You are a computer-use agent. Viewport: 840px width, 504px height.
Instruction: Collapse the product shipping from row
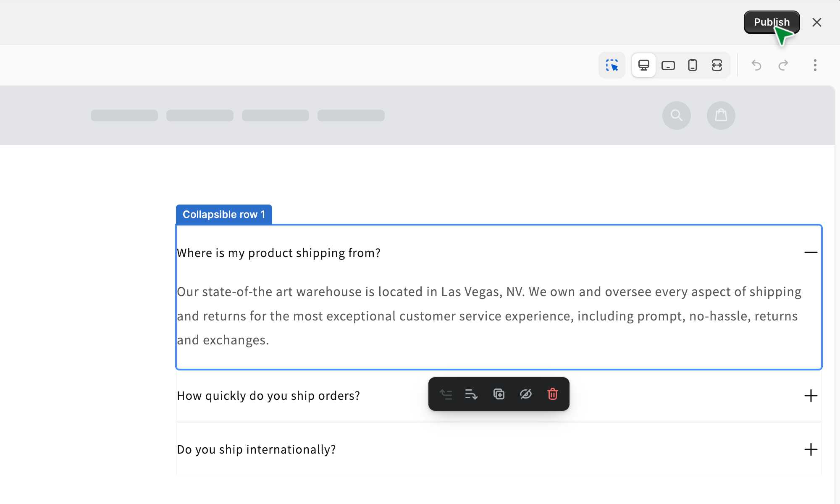tap(811, 252)
